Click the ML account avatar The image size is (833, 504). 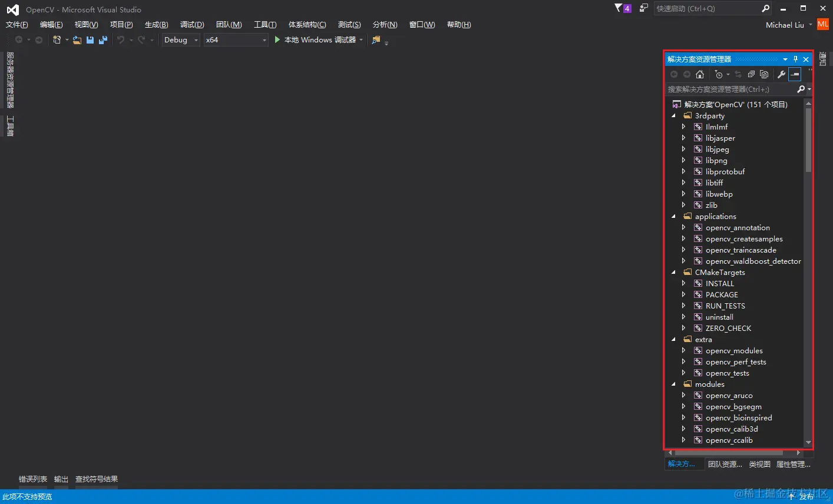pos(823,24)
